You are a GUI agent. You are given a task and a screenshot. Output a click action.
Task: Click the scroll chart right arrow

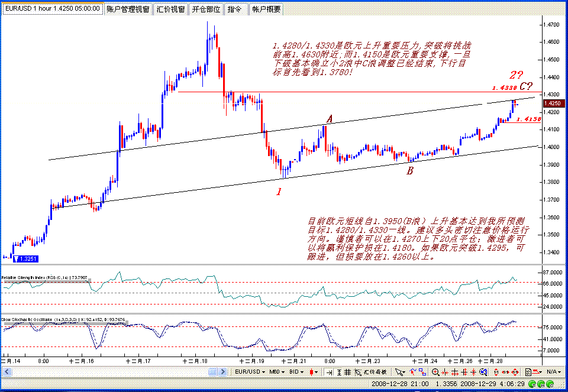(223, 372)
